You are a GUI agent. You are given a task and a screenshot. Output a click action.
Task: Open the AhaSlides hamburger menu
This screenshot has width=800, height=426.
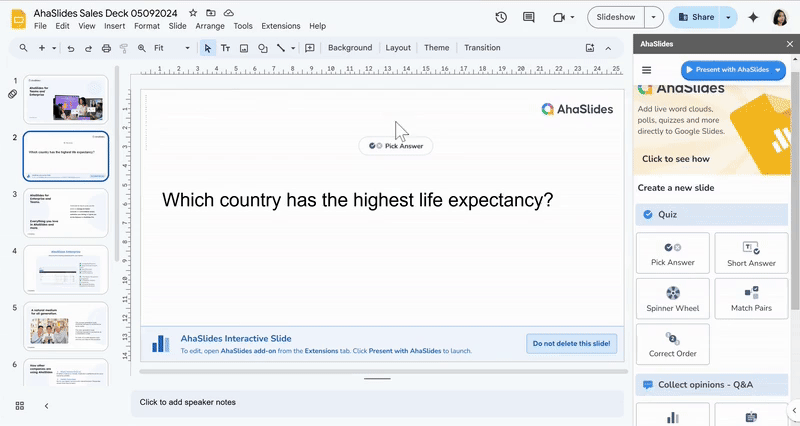[646, 70]
